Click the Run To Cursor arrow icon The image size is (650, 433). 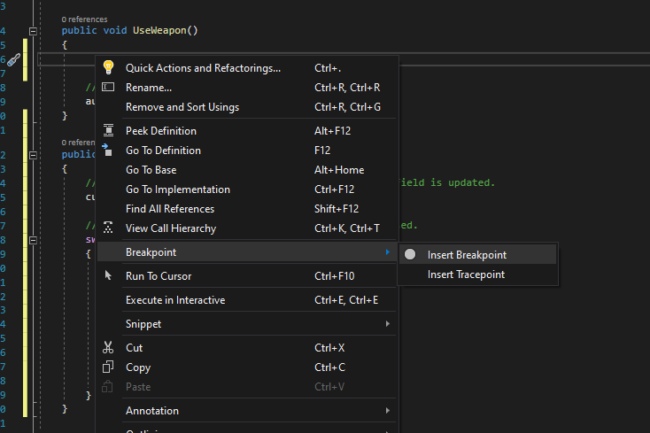click(x=108, y=276)
